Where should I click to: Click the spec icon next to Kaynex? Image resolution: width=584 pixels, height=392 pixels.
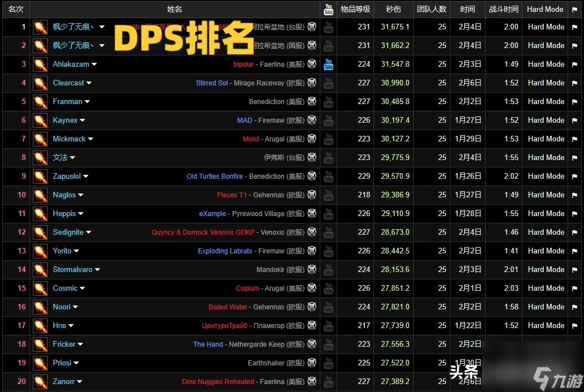(40, 120)
